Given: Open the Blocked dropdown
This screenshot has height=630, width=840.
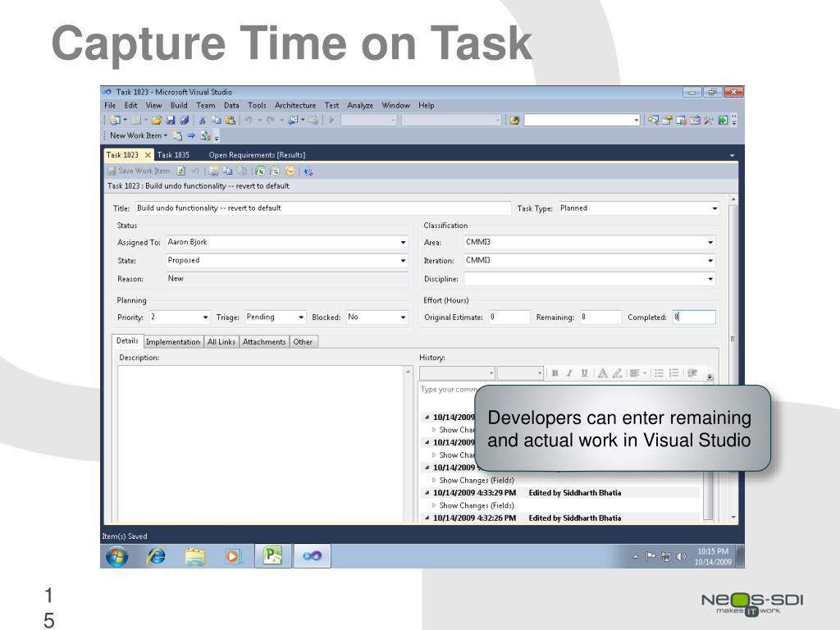Looking at the screenshot, I should (403, 317).
